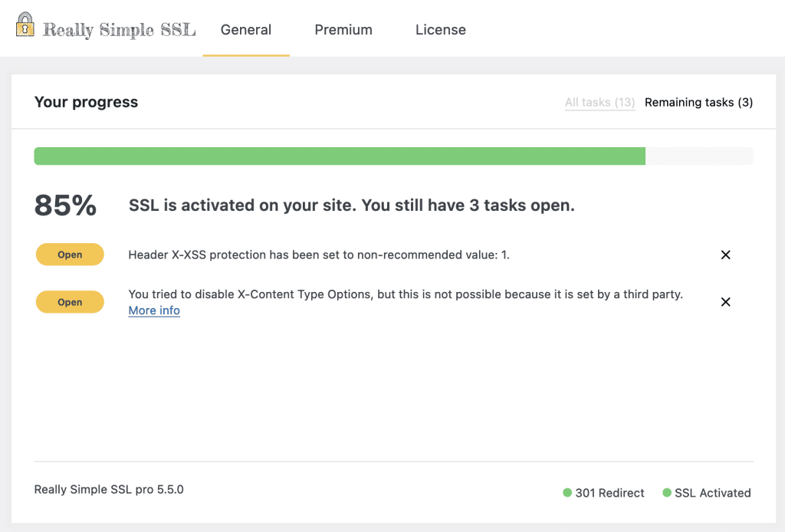Dismiss the X-XSS protection task
The width and height of the screenshot is (785, 532).
[x=725, y=255]
